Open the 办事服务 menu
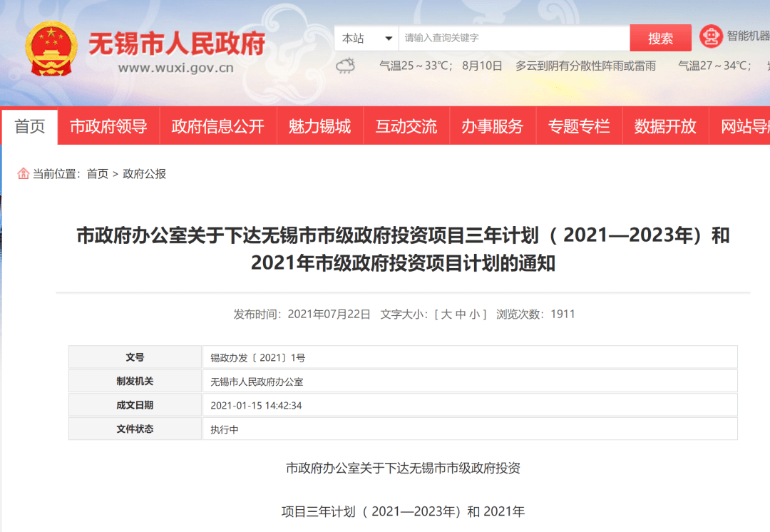Image resolution: width=770 pixels, height=532 pixels. 493,126
